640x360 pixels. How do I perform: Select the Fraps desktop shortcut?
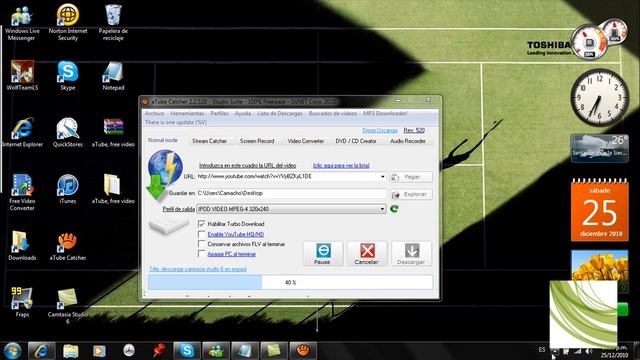(22, 302)
